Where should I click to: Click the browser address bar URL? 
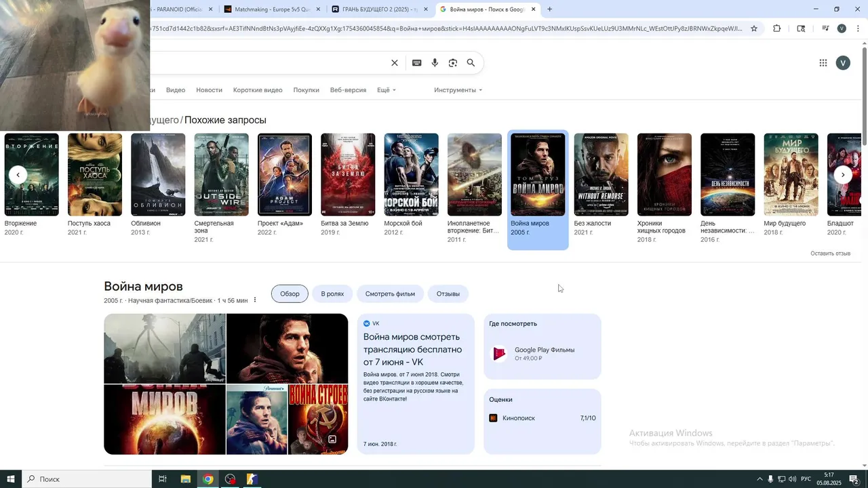click(446, 28)
